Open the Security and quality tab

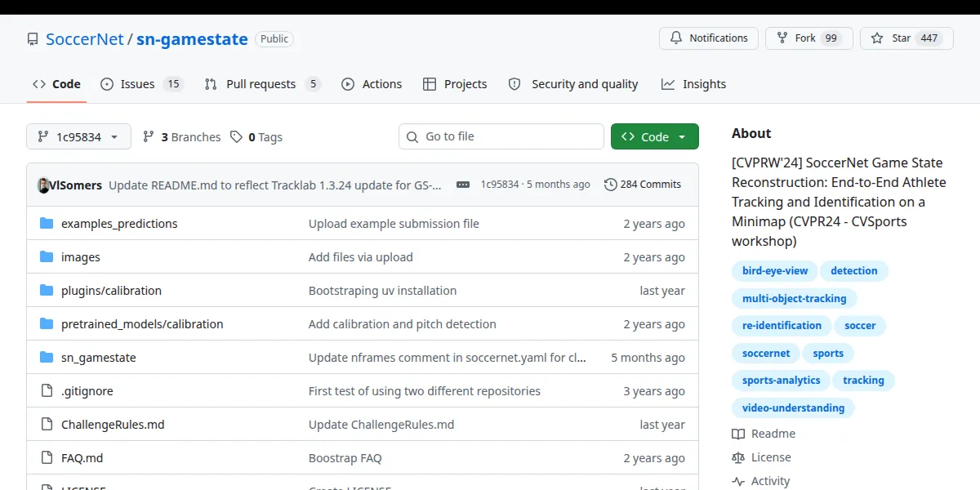[573, 84]
